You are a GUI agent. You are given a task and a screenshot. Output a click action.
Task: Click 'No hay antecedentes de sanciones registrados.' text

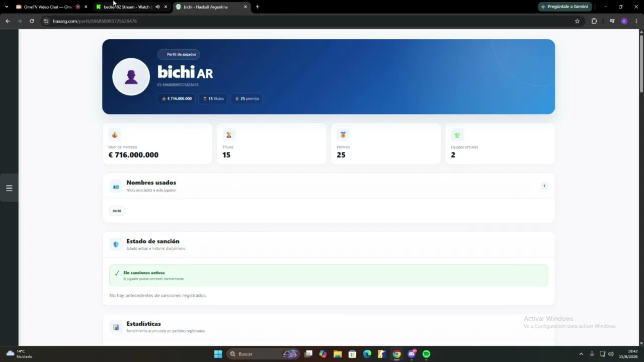(x=157, y=296)
